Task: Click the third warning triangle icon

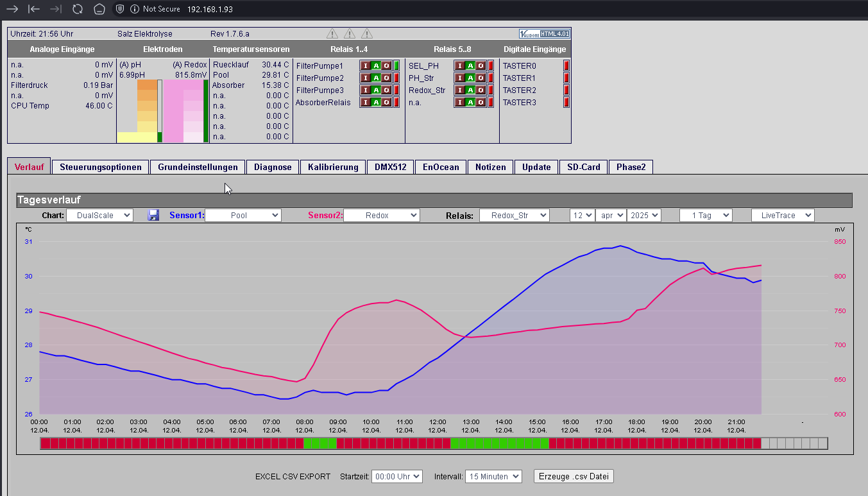Action: pos(367,33)
